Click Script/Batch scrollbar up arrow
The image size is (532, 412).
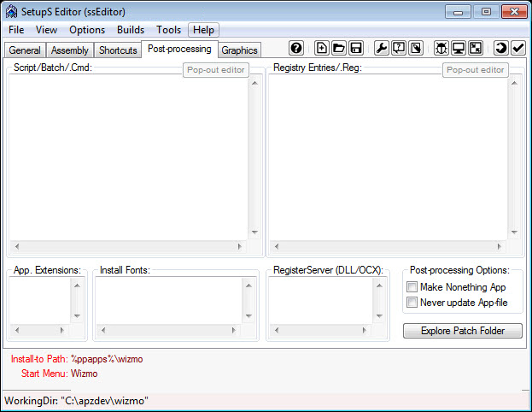[x=254, y=83]
